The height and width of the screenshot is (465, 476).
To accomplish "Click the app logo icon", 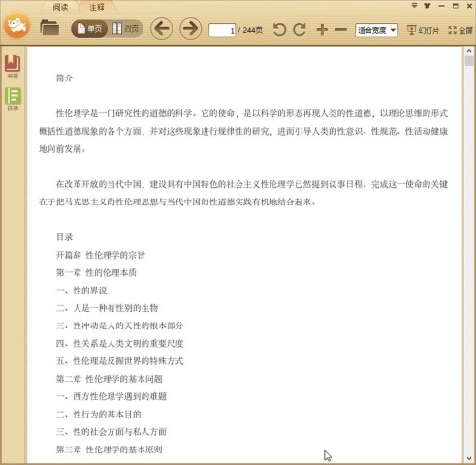I will [x=17, y=25].
